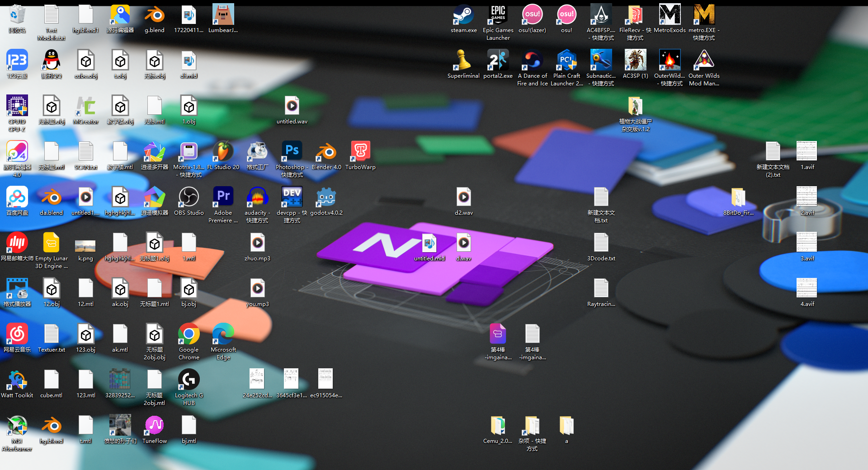Image resolution: width=868 pixels, height=470 pixels.
Task: Click the Cemu_2.0... folder icon
Action: click(x=498, y=426)
